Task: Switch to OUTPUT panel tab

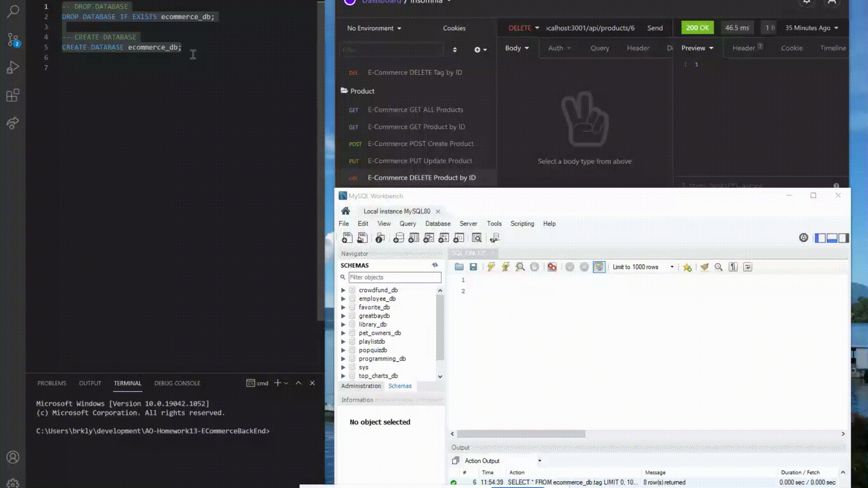Action: (90, 383)
